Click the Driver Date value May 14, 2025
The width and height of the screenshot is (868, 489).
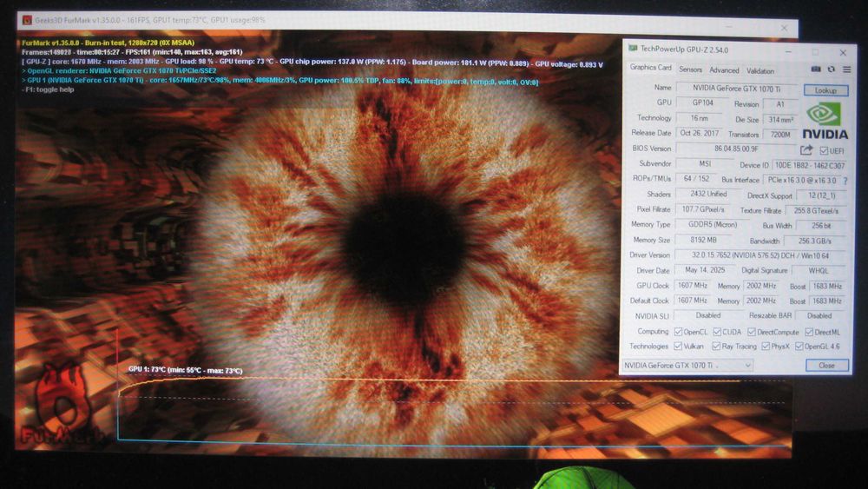[x=704, y=270]
